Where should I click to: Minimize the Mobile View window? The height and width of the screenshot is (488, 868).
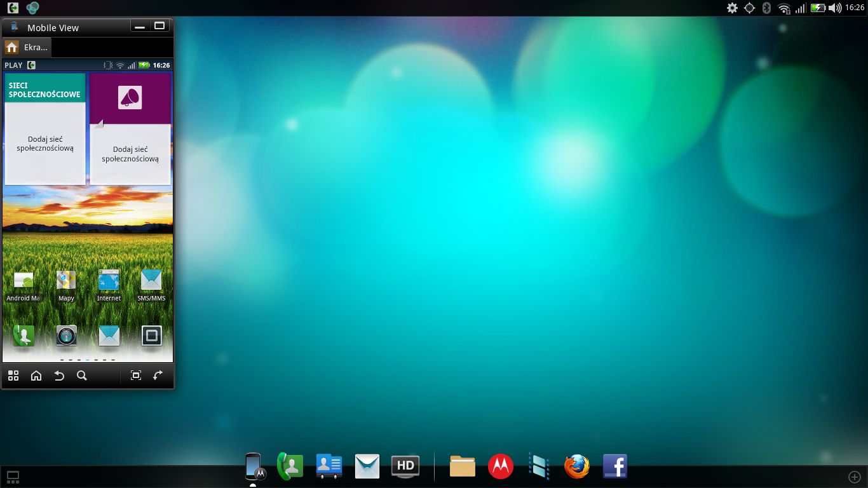pyautogui.click(x=140, y=26)
